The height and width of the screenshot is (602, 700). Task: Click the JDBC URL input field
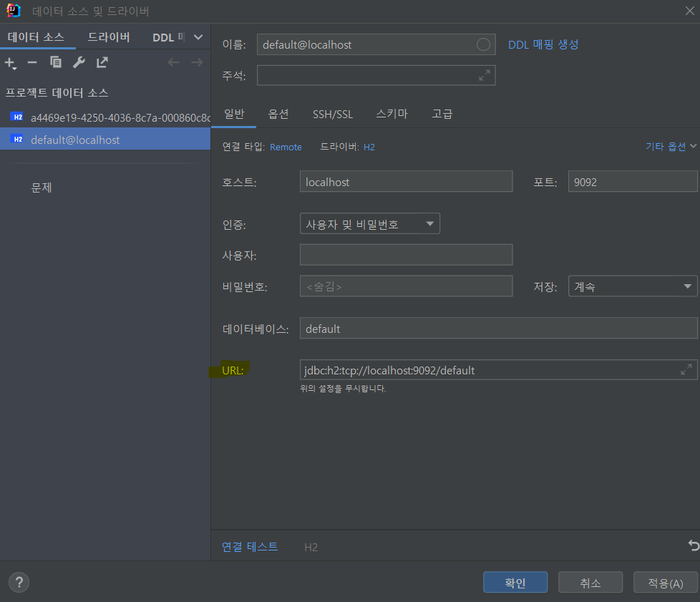tap(498, 370)
